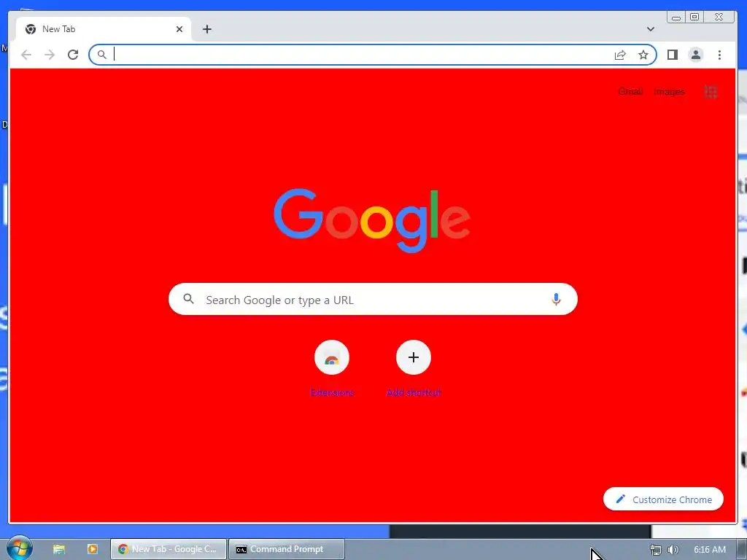Screen dimensions: 747x560
Task: Open the Extensions shortcut tile
Action: click(x=332, y=357)
